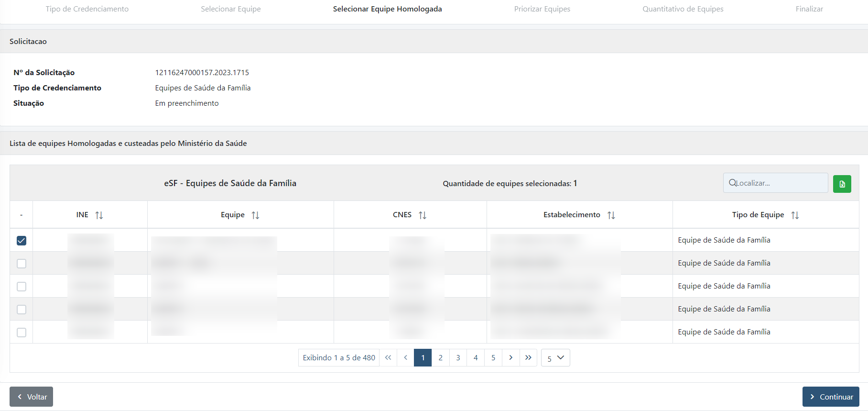The width and height of the screenshot is (868, 411).
Task: Go to page 4
Action: click(x=476, y=357)
